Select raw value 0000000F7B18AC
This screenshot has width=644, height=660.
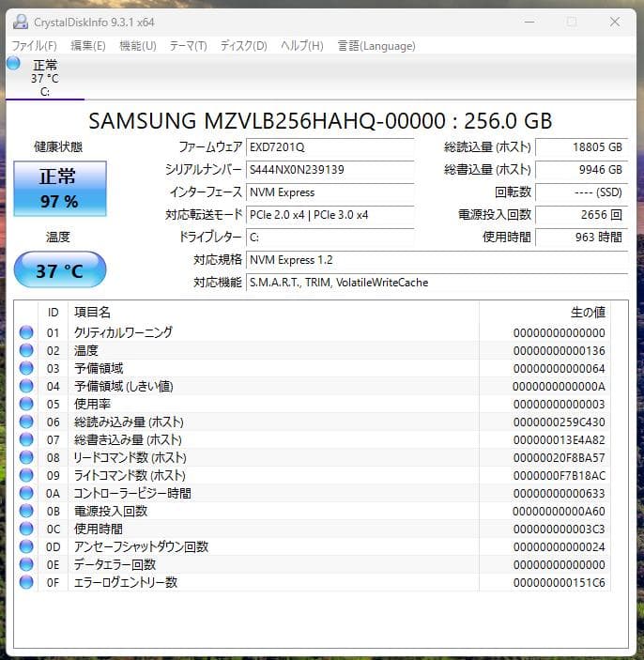click(559, 476)
